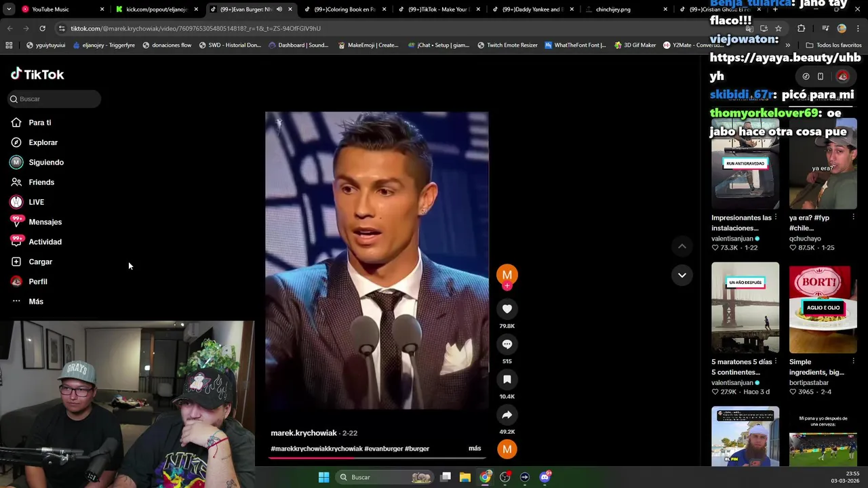Share the video with arrow icon
868x488 pixels.
507,415
